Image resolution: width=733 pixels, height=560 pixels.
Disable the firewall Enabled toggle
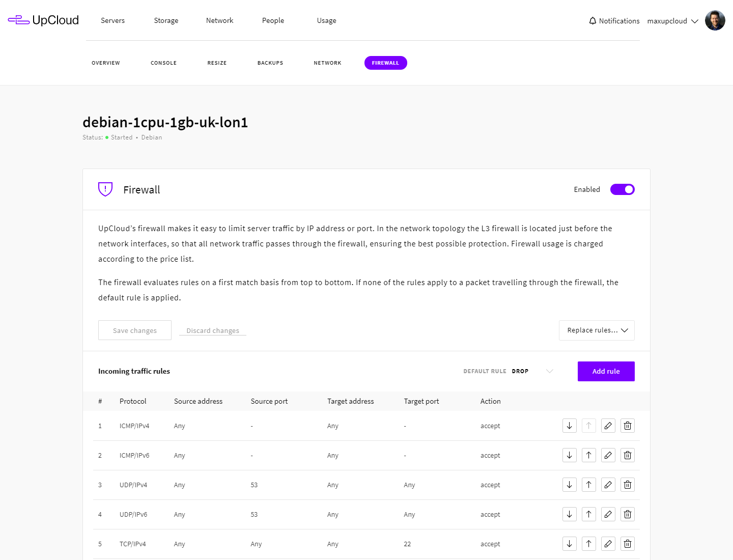(x=622, y=189)
